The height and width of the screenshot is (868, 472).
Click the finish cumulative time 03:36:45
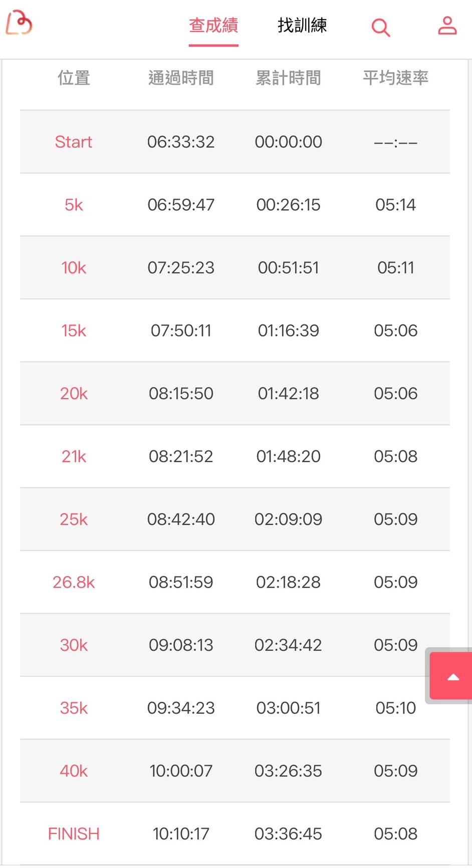point(288,834)
